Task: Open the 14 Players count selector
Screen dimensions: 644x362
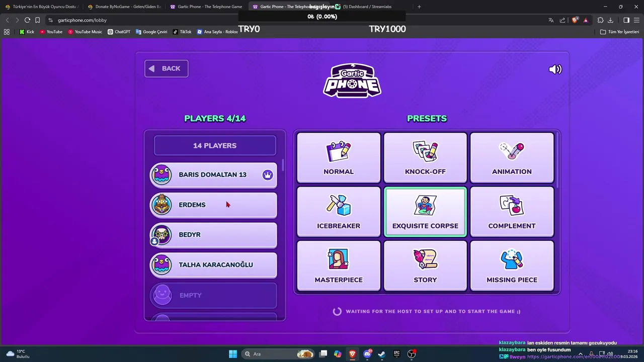Action: coord(215,145)
